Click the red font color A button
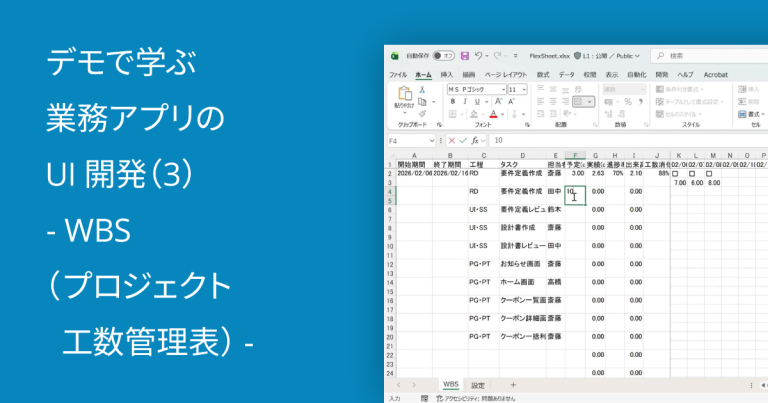This screenshot has width=768, height=403. click(493, 114)
